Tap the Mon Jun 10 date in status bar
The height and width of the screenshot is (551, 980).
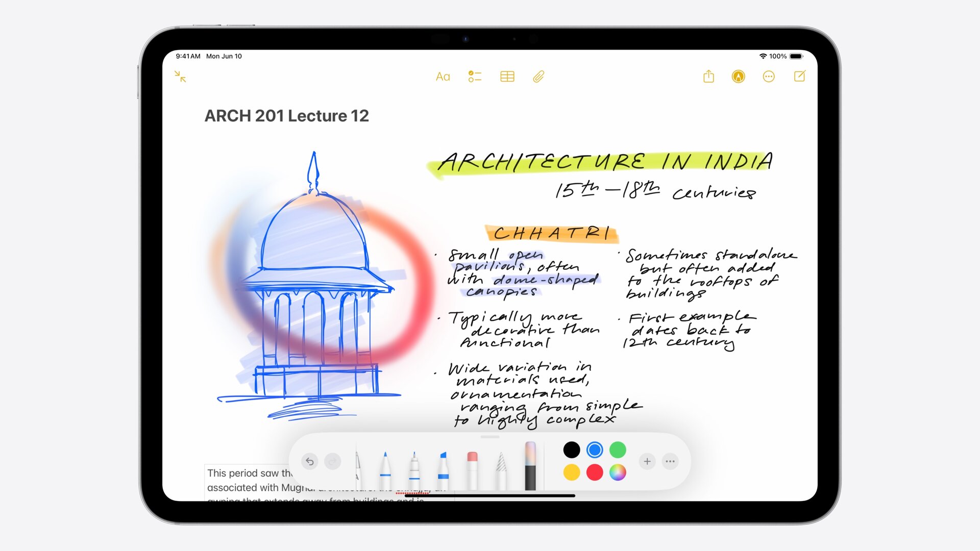click(224, 56)
